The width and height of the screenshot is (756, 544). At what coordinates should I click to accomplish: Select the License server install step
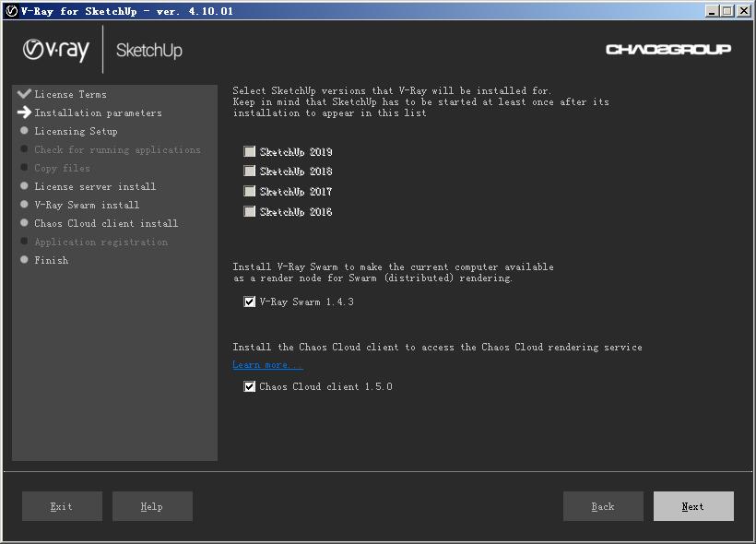click(x=95, y=186)
